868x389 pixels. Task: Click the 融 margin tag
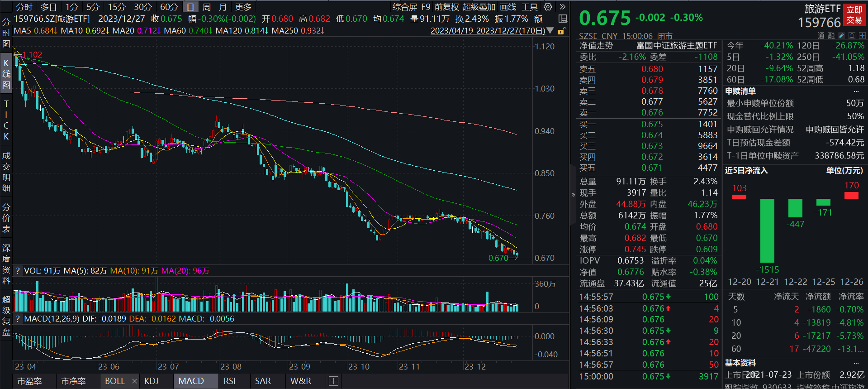pos(831,35)
